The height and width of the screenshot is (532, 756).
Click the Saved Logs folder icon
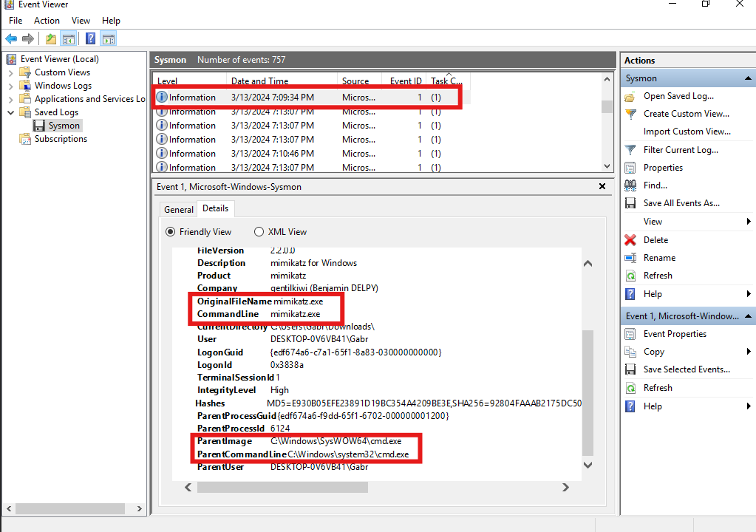(x=24, y=112)
